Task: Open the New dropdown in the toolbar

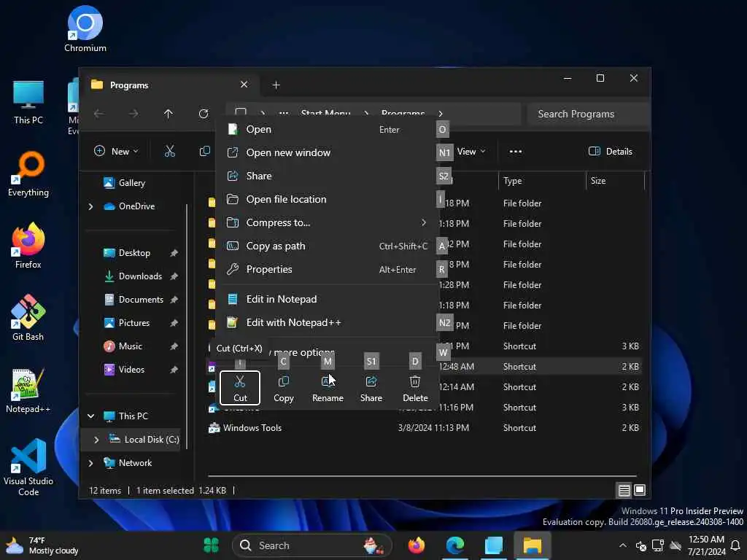Action: point(116,152)
